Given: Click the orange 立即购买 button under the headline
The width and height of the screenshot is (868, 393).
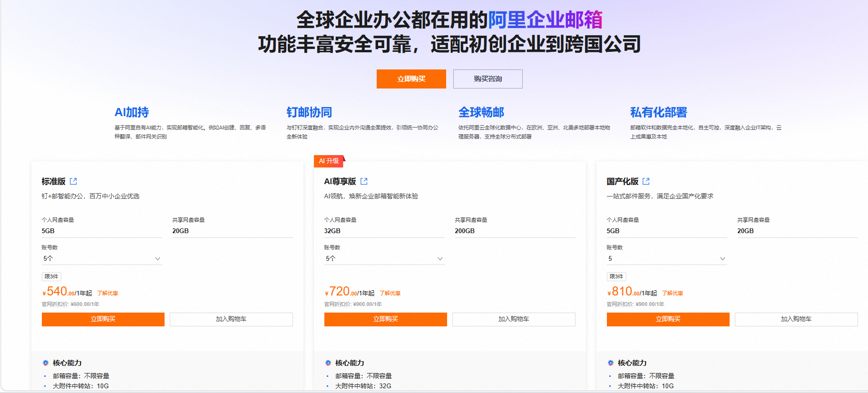Looking at the screenshot, I should tap(411, 79).
